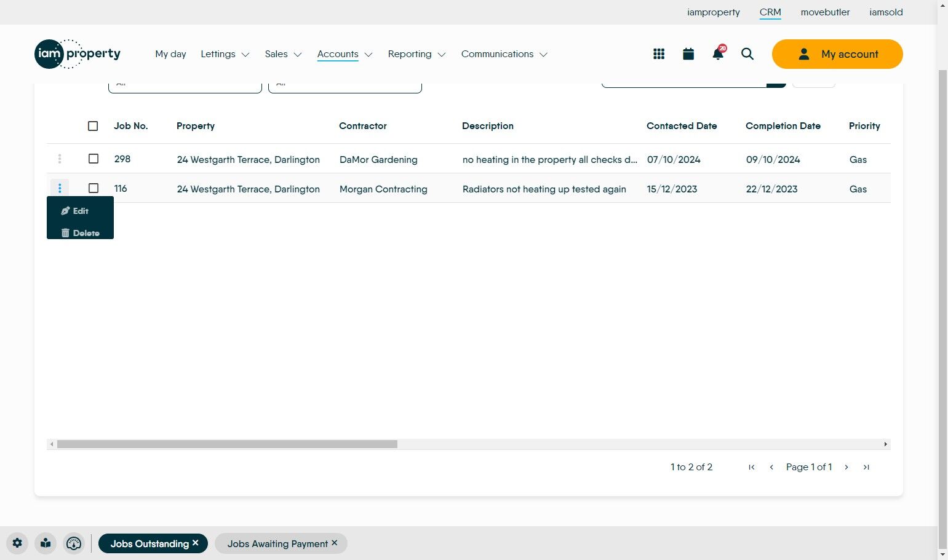Click the 'no heating in the property' description
Viewport: 948px width, 560px height.
[550, 160]
